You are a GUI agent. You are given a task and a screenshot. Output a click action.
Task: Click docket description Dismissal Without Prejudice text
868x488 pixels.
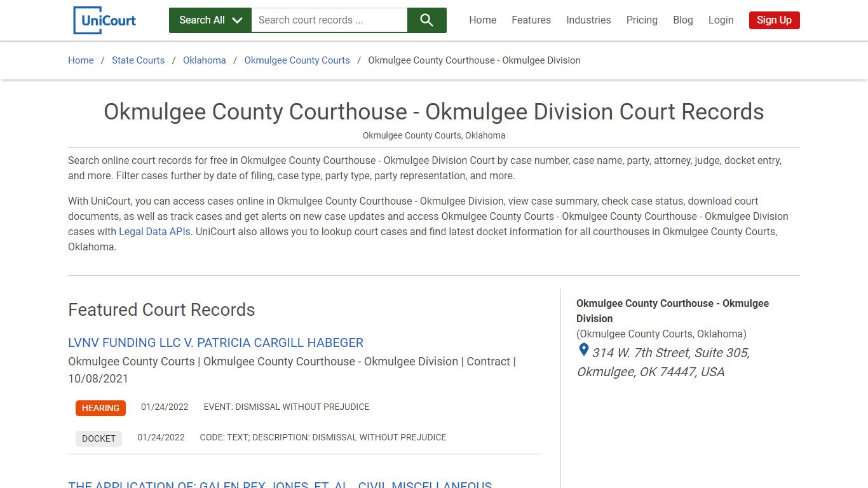pyautogui.click(x=323, y=437)
